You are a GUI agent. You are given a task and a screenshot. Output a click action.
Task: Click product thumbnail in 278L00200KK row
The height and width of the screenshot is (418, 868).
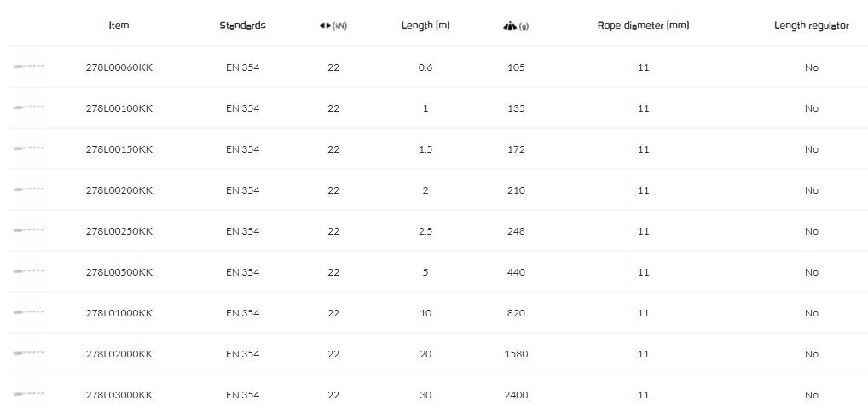pos(29,189)
